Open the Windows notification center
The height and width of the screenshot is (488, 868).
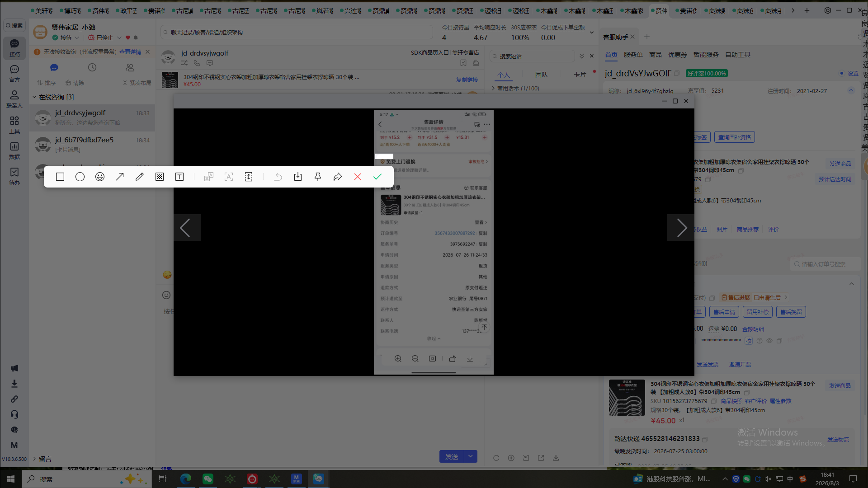[853, 479]
